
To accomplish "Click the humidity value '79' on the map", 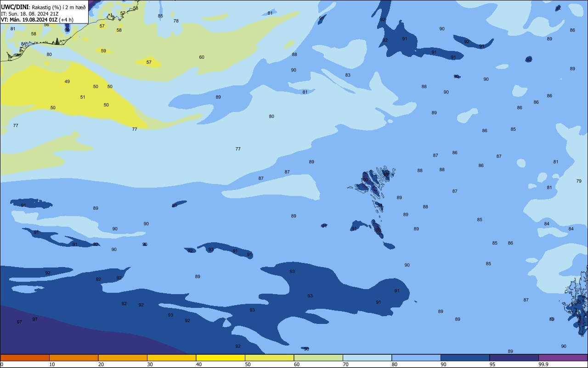I will pos(579,181).
